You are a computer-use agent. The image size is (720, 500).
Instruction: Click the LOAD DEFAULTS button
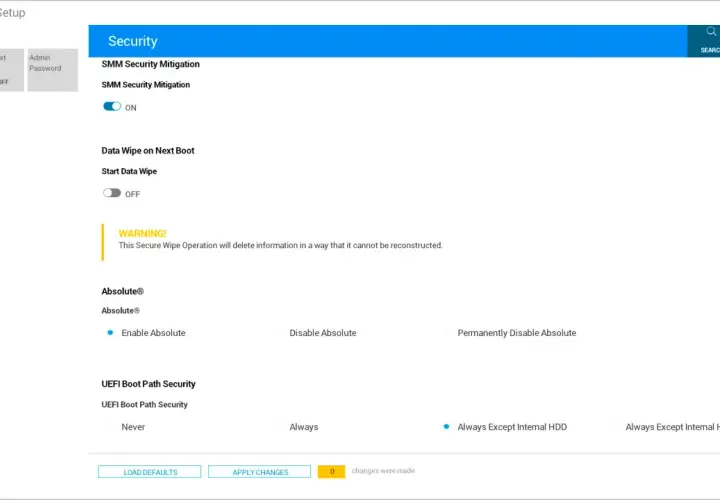click(x=150, y=472)
